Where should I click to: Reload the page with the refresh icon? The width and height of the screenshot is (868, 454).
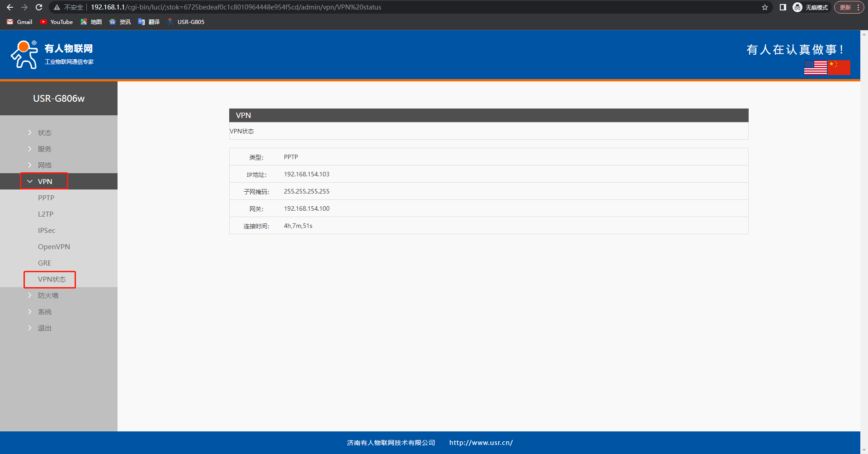39,7
